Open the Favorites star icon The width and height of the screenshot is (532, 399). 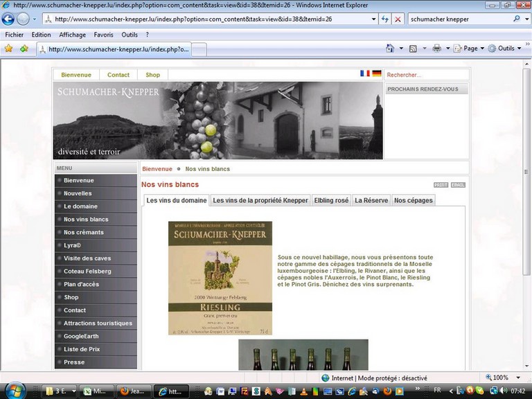9,48
